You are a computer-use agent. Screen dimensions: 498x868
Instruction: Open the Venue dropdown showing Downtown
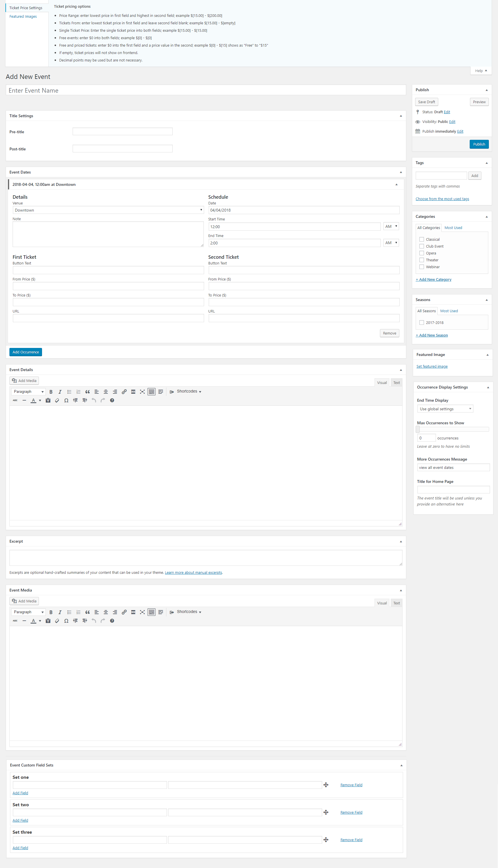coord(108,210)
